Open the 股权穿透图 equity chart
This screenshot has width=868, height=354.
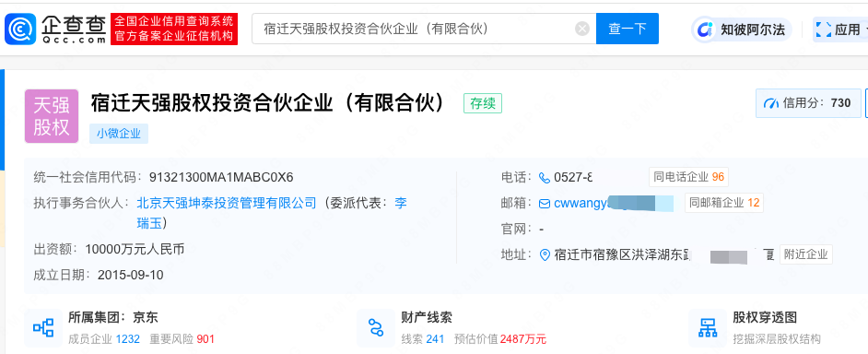pyautogui.click(x=765, y=317)
